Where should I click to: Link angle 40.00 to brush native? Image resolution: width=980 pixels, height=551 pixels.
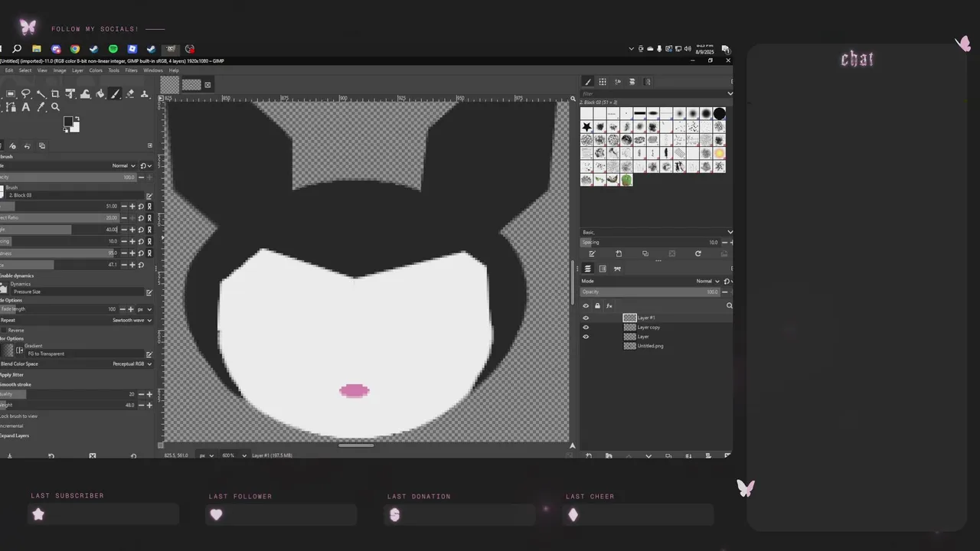coord(149,229)
